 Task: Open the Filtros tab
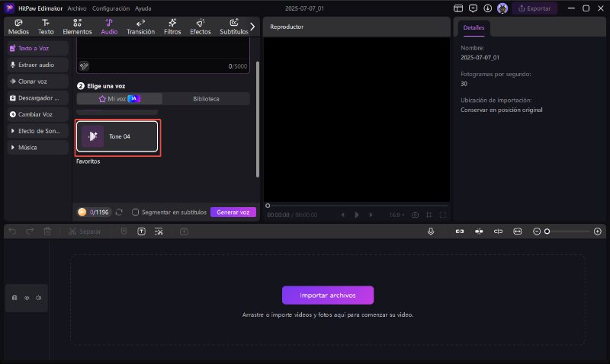pyautogui.click(x=172, y=27)
